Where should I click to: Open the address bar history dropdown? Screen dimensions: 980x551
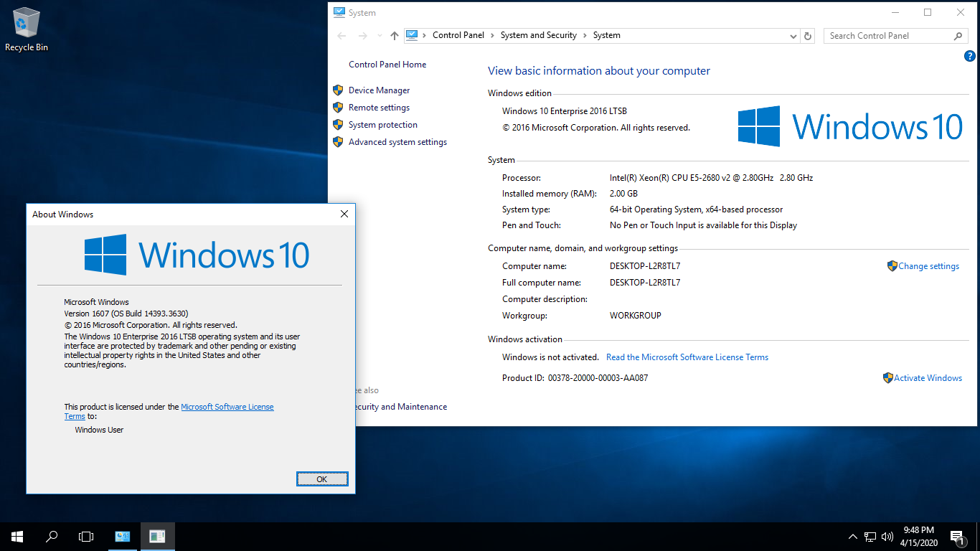[793, 36]
